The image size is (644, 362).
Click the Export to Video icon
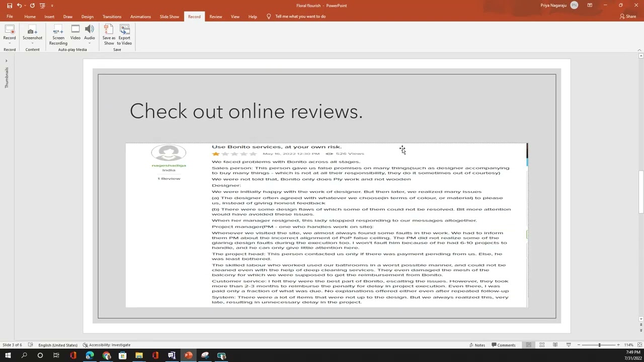[x=124, y=30]
